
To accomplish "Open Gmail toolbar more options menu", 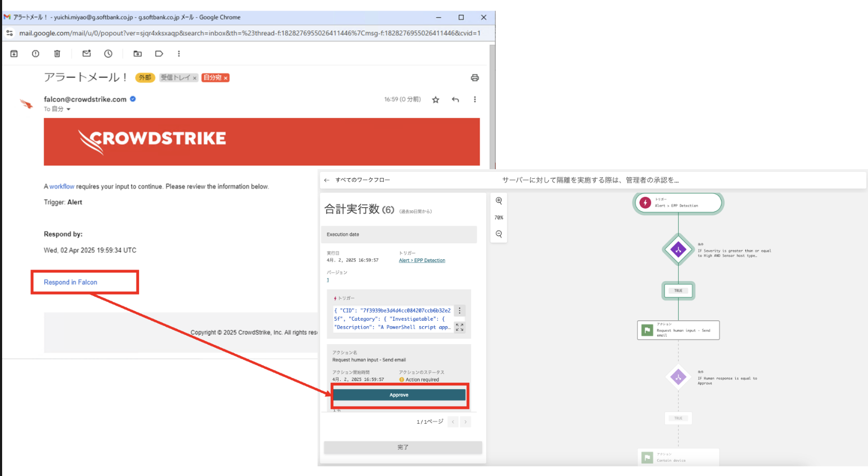I will [x=179, y=53].
